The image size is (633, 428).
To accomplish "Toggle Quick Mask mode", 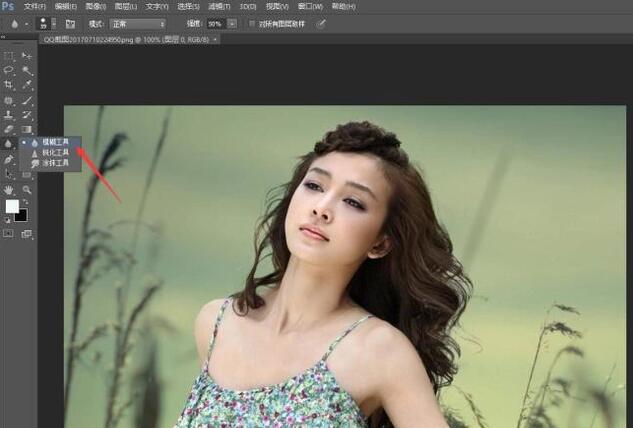I will coord(8,234).
